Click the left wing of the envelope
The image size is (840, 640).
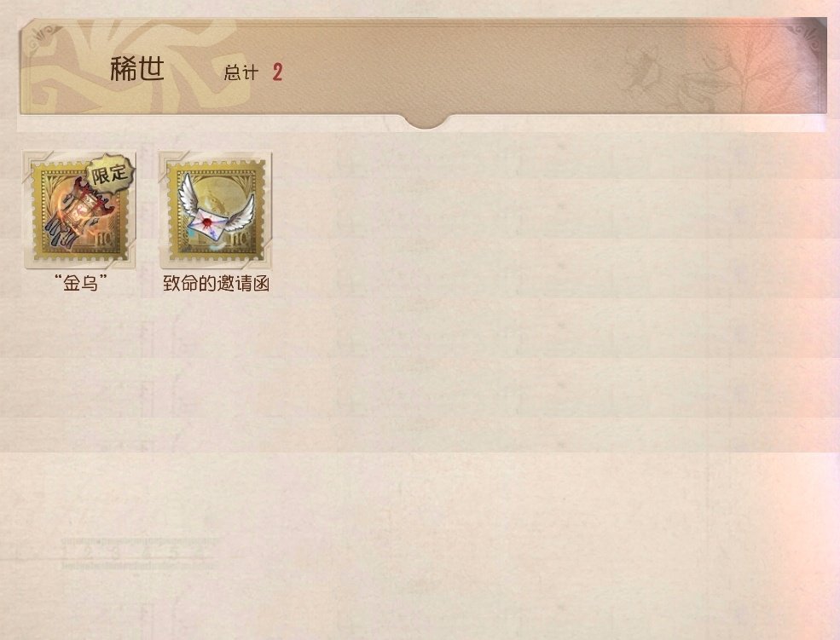[191, 194]
